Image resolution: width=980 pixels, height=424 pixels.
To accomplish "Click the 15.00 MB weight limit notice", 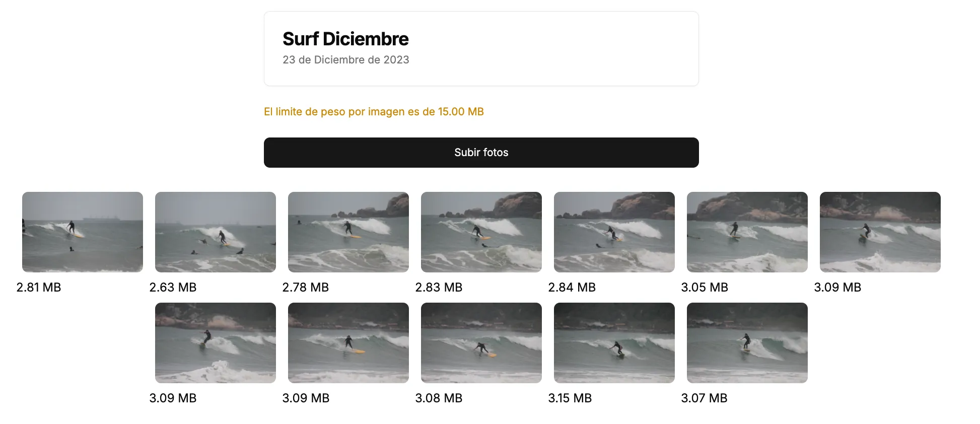I will pos(374,112).
